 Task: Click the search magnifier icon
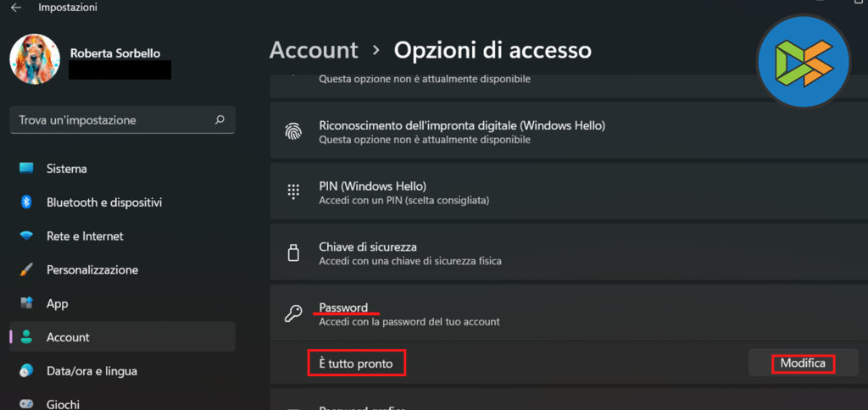point(220,120)
